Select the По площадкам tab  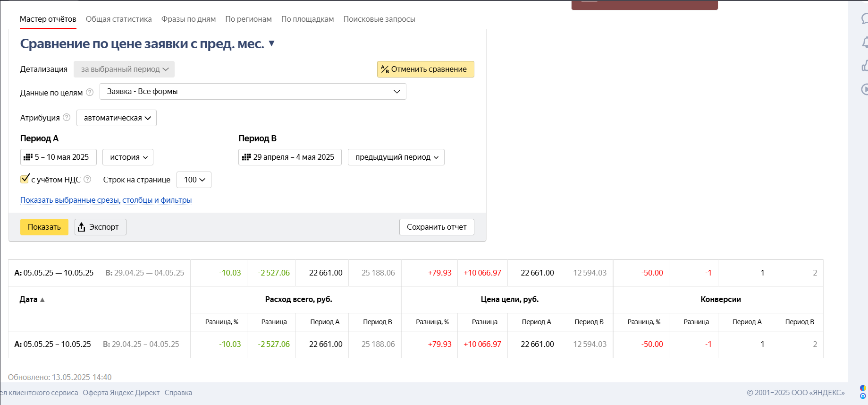click(307, 19)
